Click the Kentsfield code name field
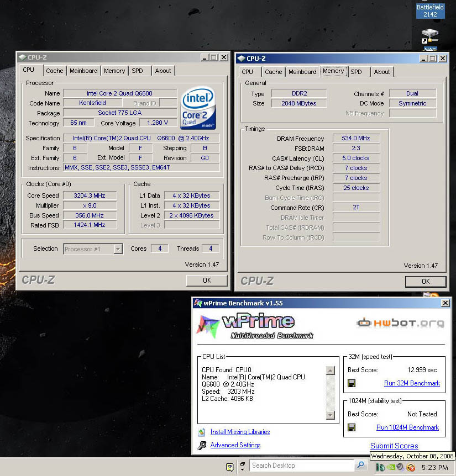Screen dimensions: 456x476 coord(93,103)
